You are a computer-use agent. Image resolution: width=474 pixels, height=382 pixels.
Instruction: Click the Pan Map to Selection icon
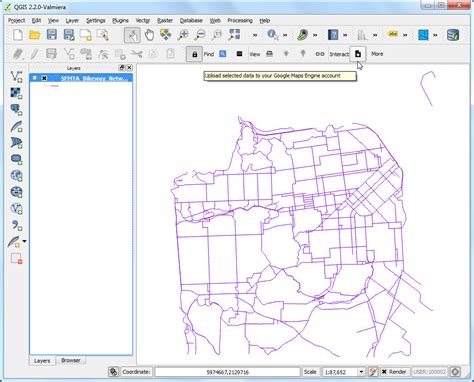pos(166,35)
